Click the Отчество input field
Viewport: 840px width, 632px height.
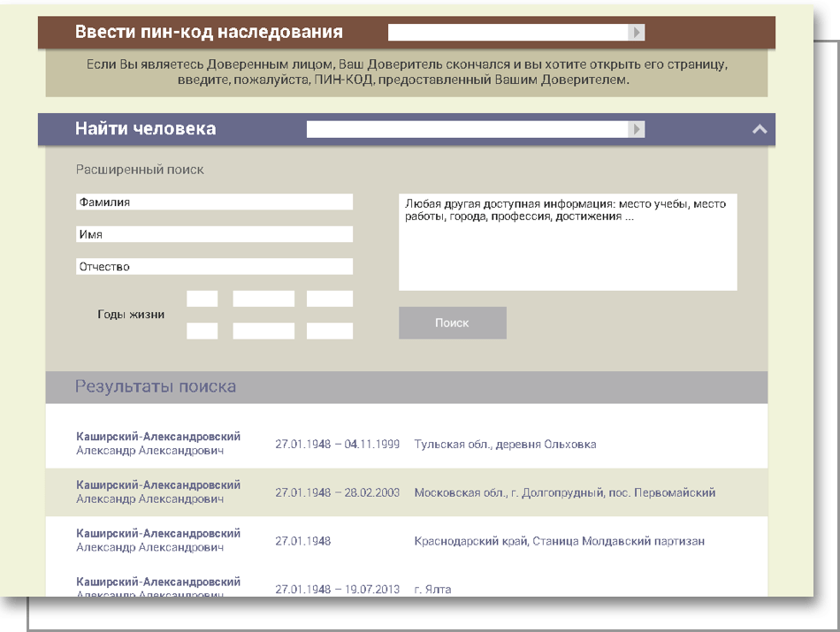click(x=214, y=266)
